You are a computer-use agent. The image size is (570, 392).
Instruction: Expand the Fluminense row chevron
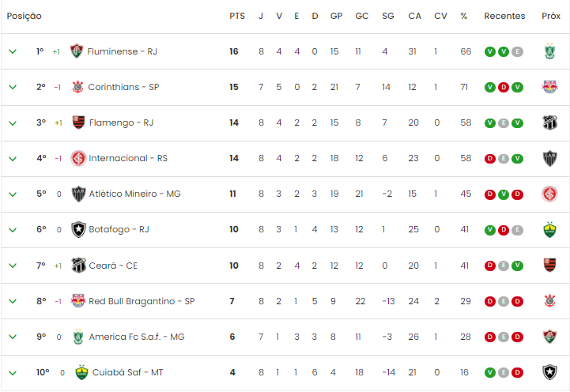tap(13, 51)
